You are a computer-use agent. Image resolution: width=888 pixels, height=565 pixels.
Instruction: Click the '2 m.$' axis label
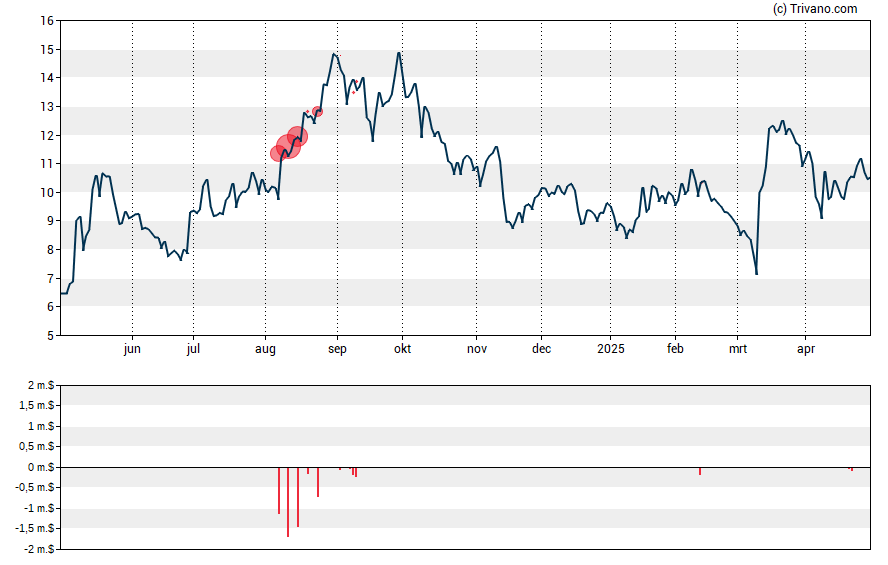(x=41, y=386)
